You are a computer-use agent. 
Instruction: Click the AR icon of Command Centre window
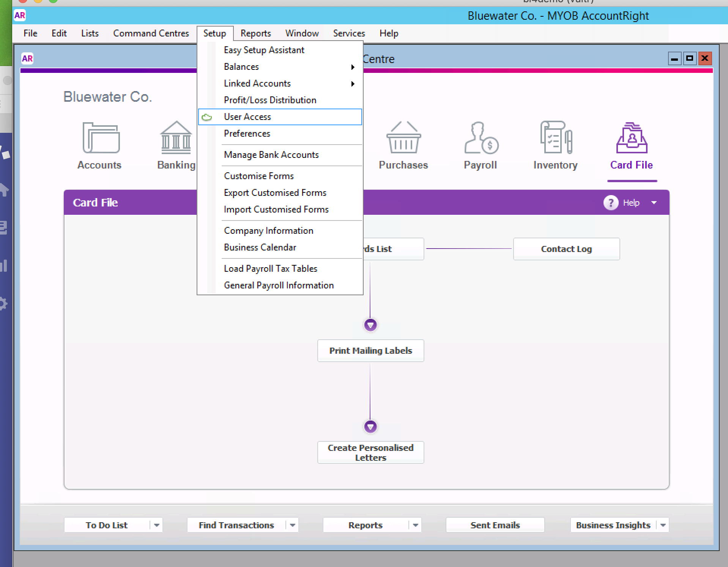[27, 58]
